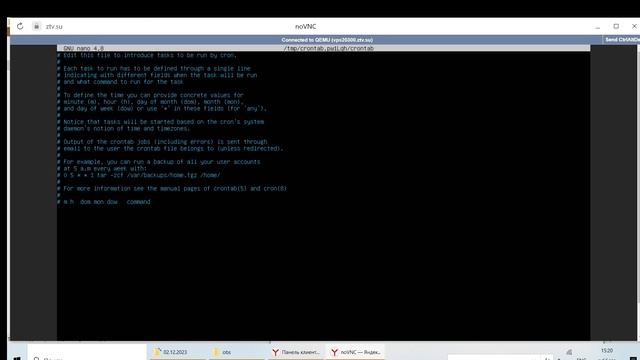This screenshot has height=360, width=640.
Task: Click the 15:20 taskbar clock
Action: pos(607,351)
